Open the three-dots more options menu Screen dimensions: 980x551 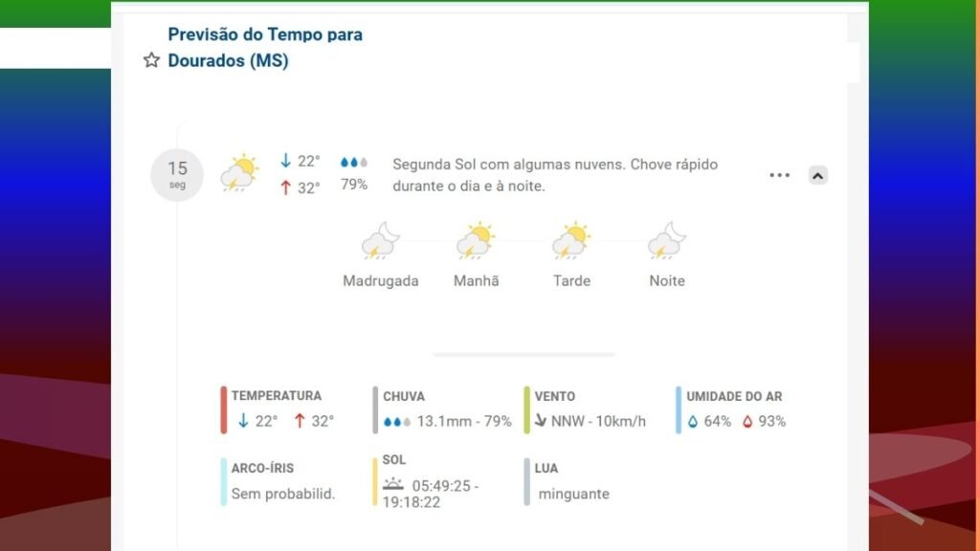(x=780, y=175)
